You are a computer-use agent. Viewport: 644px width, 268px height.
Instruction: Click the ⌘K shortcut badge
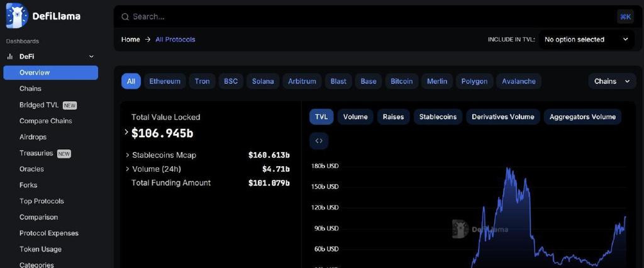pos(625,17)
